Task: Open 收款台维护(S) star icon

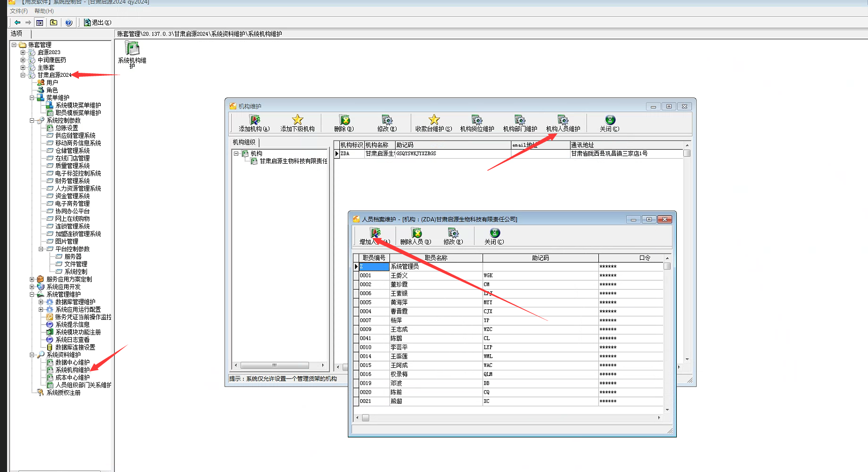Action: coord(433,123)
